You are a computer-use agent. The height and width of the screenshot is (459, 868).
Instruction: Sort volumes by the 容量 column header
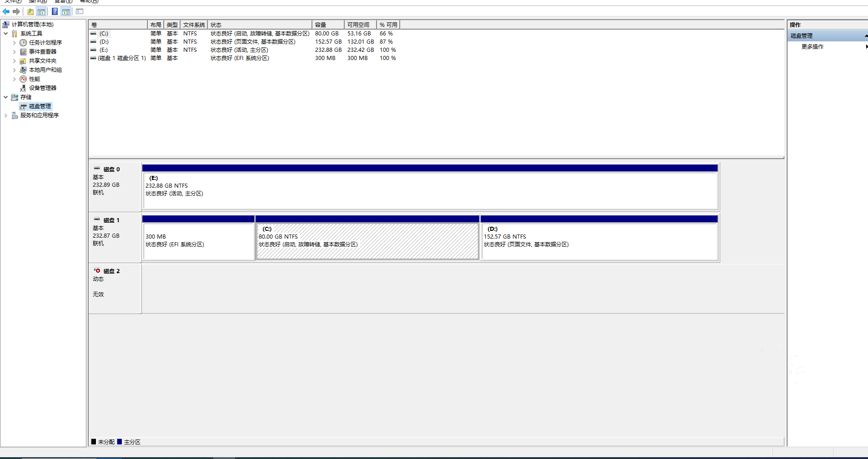tap(327, 25)
